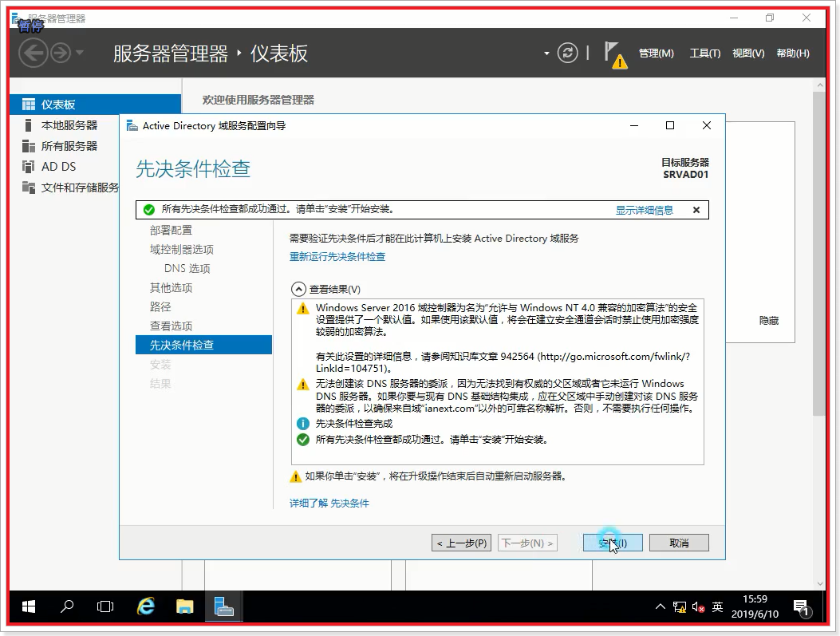Switch the 英 input method indicator
Screen dimensions: 840x636
point(717,606)
